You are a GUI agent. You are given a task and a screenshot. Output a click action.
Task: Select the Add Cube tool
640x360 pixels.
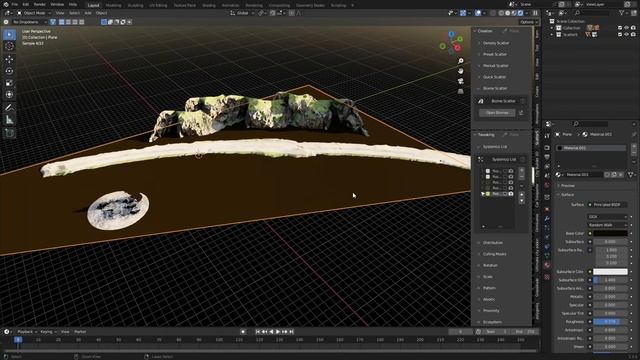pos(9,133)
